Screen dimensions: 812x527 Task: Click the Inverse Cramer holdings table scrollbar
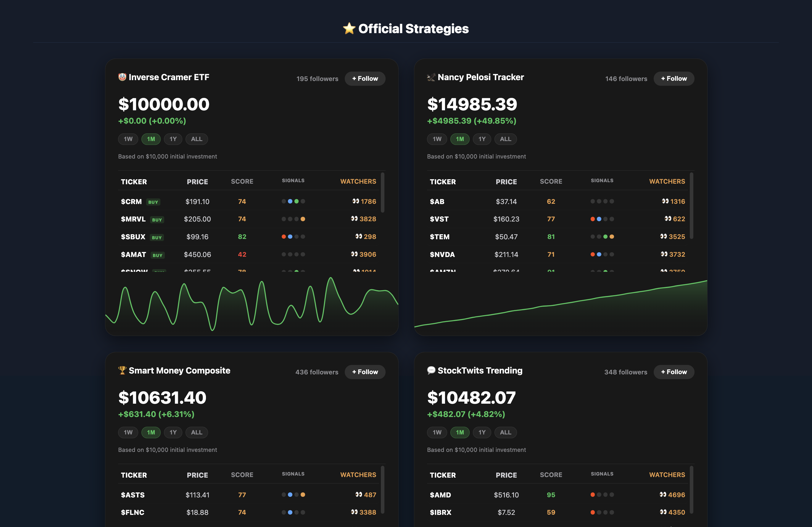[382, 193]
